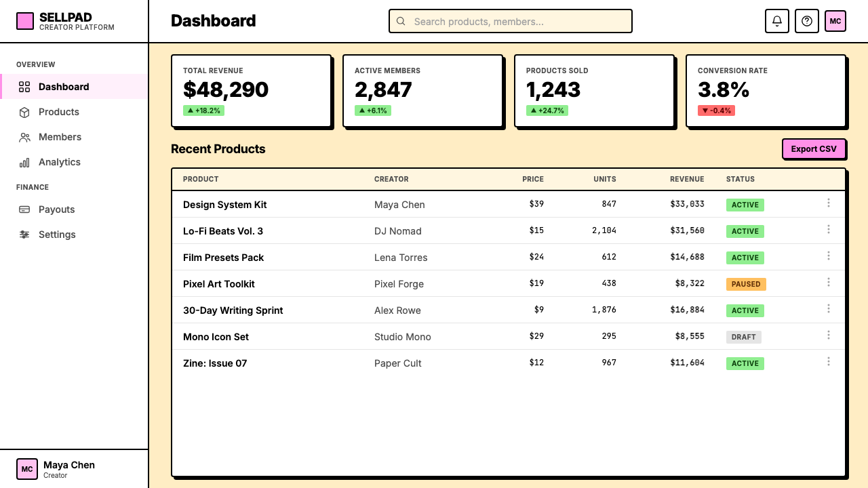This screenshot has width=868, height=488.
Task: Click product name Zine: Issue 07
Action: pos(215,363)
